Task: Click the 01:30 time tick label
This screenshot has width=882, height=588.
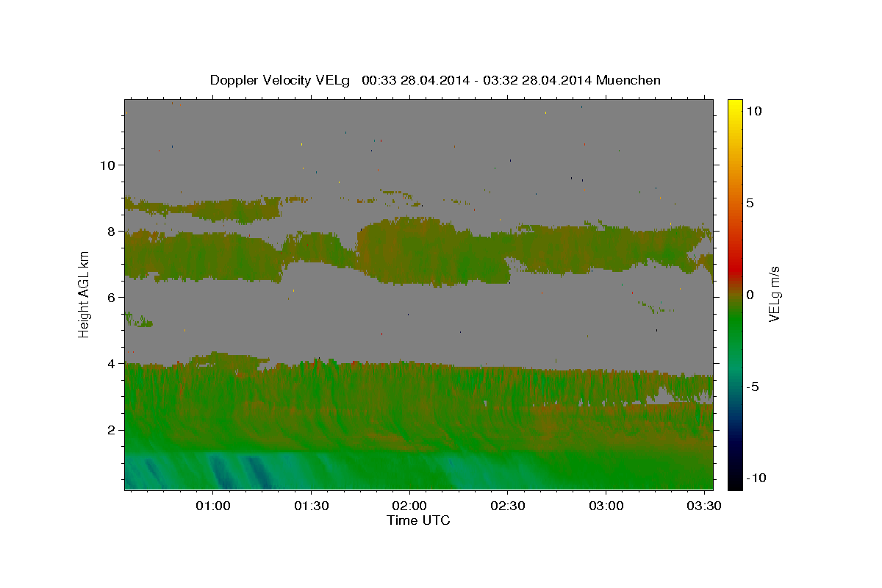Action: point(311,506)
